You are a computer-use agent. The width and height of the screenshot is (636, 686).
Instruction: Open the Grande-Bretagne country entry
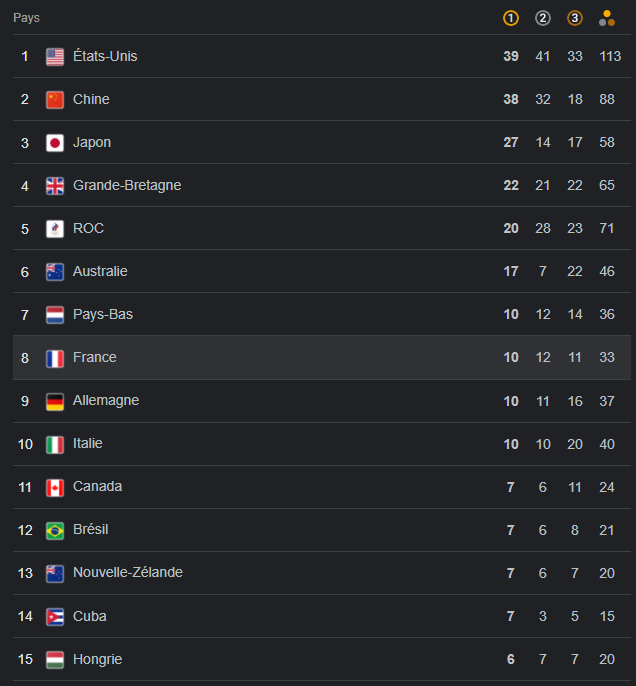(126, 186)
